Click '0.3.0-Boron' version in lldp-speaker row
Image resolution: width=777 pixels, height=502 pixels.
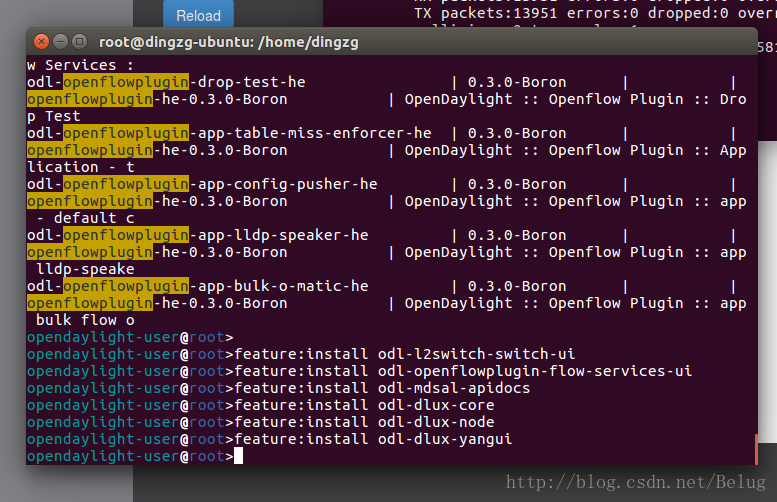(517, 235)
